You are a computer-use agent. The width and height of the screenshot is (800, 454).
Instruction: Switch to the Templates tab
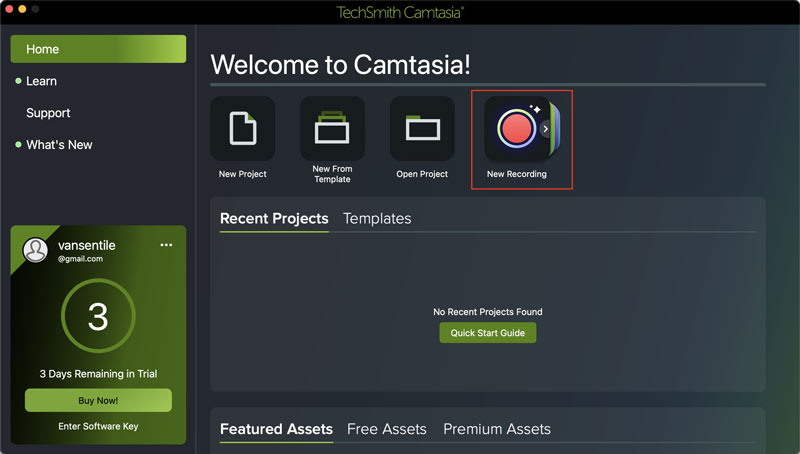pyautogui.click(x=377, y=219)
